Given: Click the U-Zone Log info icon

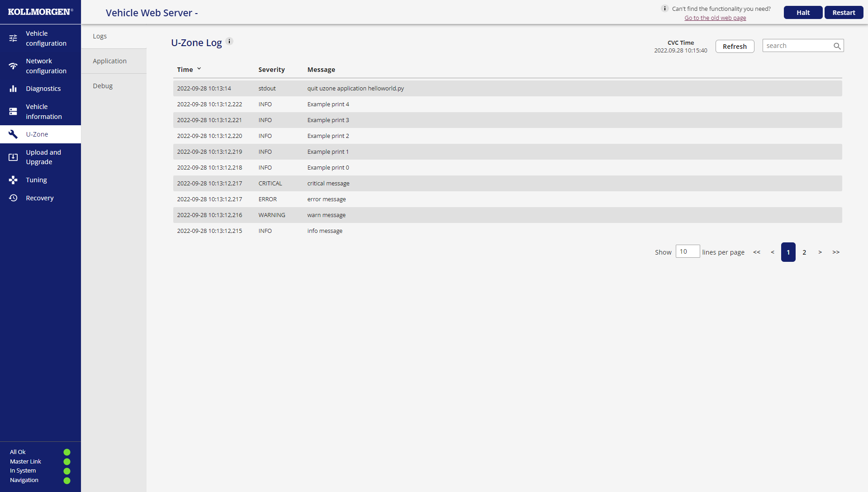Looking at the screenshot, I should [229, 41].
